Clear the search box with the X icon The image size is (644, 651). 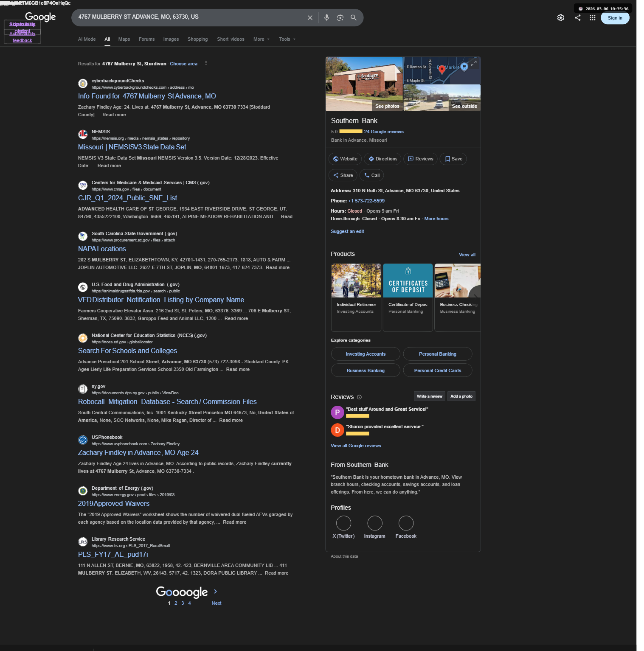tap(310, 18)
